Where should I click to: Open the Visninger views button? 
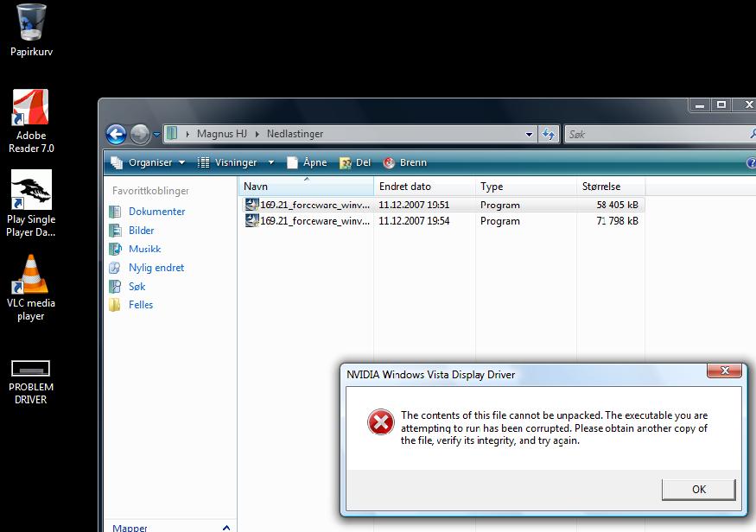click(x=229, y=163)
